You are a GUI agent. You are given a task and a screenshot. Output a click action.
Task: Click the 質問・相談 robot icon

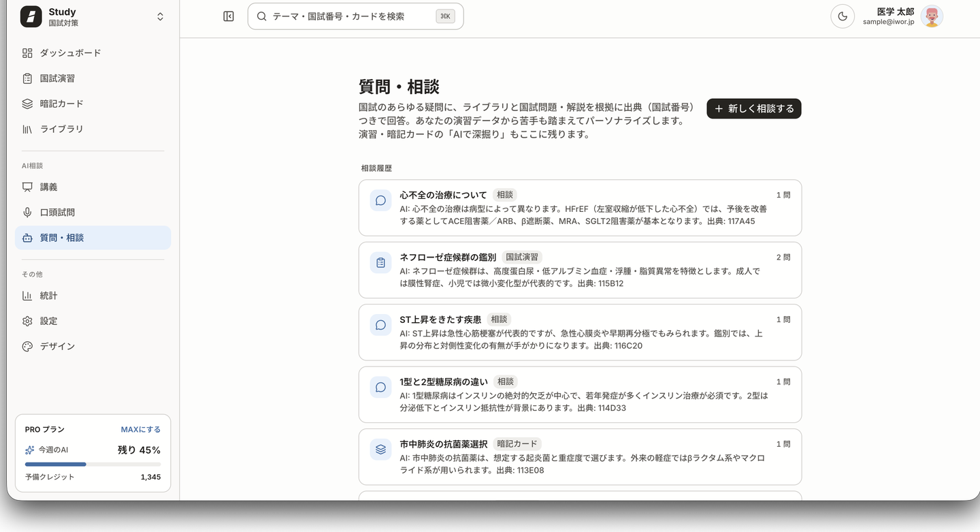click(x=27, y=238)
